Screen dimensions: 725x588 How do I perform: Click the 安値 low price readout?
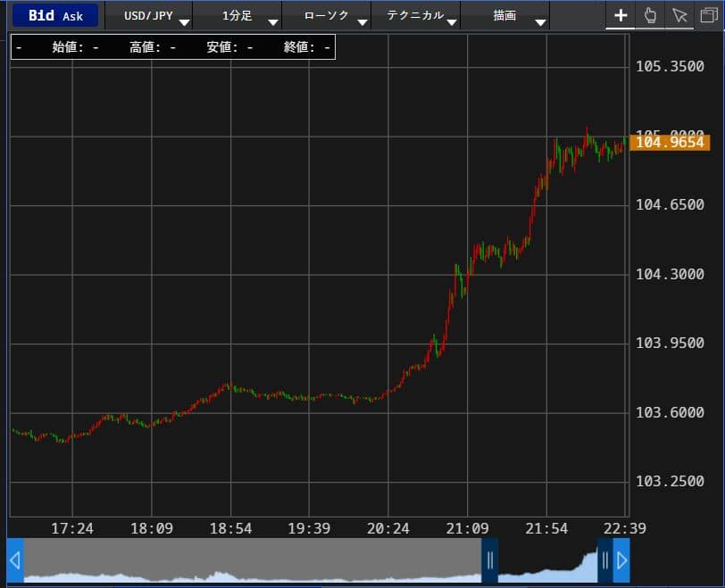point(229,47)
